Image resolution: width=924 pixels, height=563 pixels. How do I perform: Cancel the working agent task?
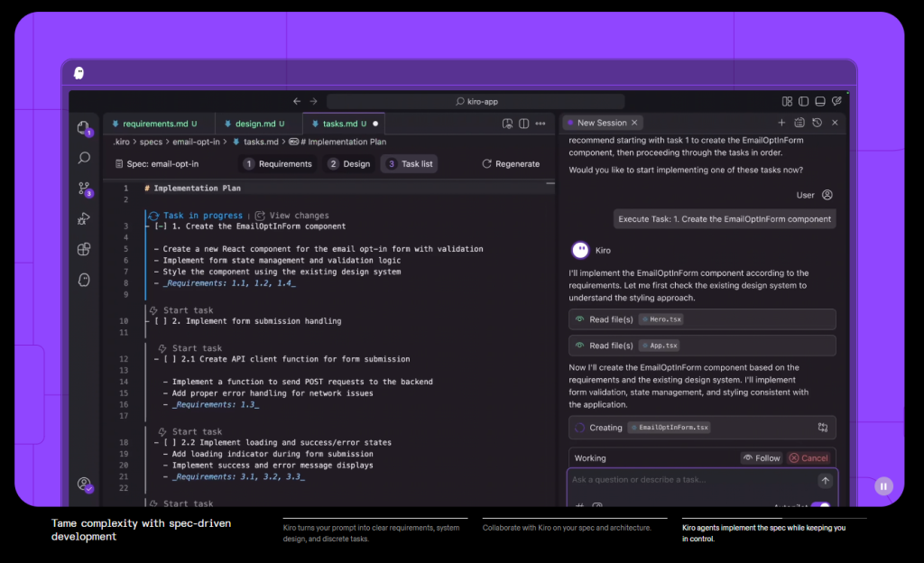808,458
